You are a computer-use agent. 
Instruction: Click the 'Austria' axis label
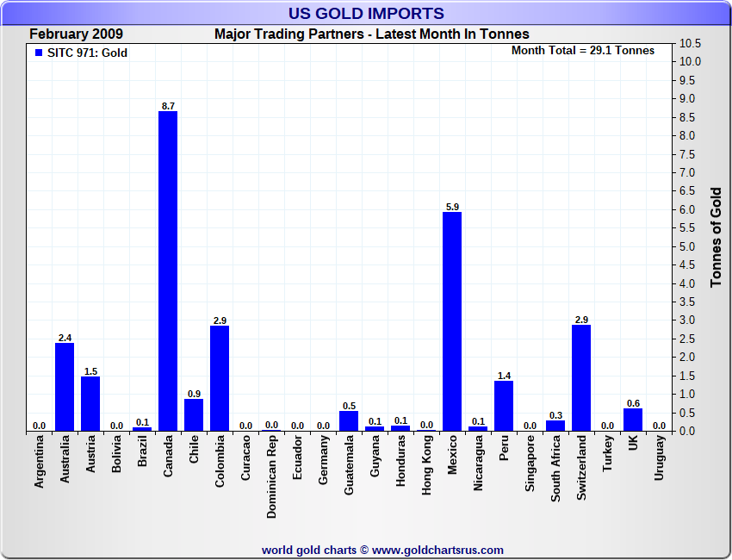point(90,453)
